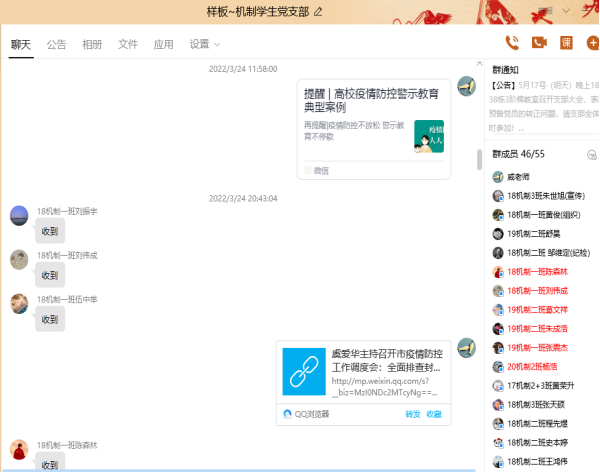Go to the 文件 tab
Viewport: 600px width, 472px height.
click(128, 44)
